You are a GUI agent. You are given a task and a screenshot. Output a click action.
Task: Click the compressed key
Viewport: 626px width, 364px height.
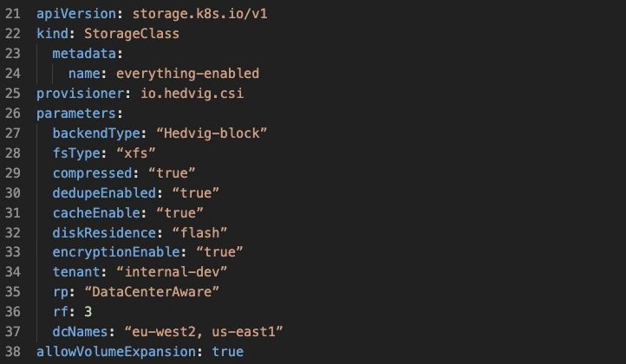pyautogui.click(x=91, y=172)
